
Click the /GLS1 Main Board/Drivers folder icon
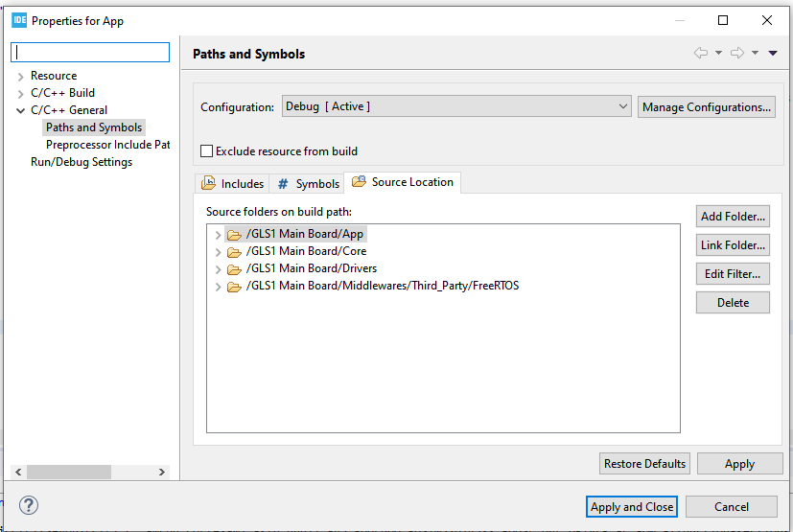pyautogui.click(x=234, y=268)
